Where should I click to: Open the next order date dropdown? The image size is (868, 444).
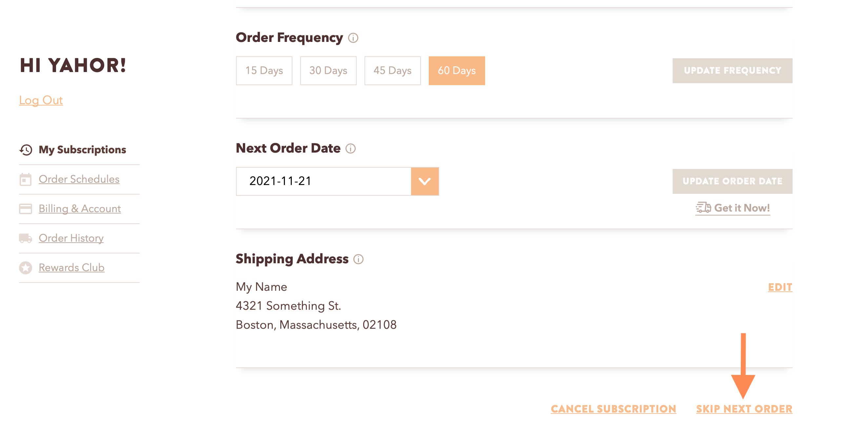point(425,181)
